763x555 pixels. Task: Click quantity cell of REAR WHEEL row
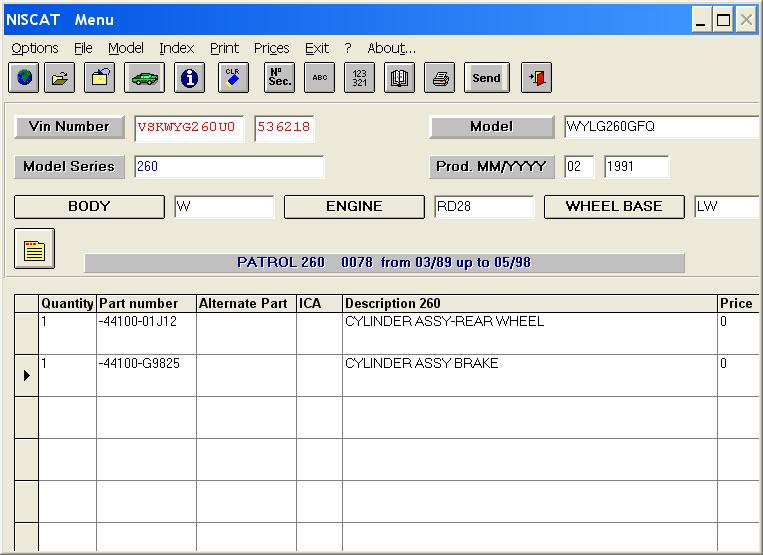coord(67,334)
